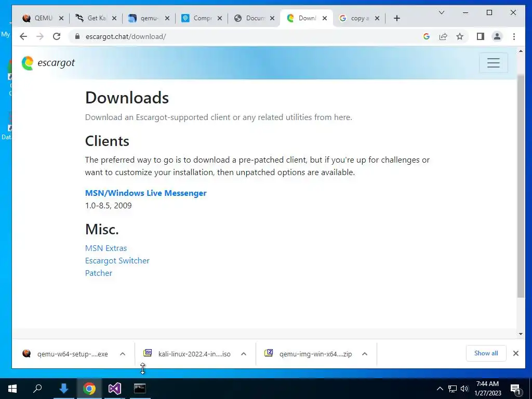This screenshot has height=399, width=532.
Task: Open the taskbar clock and date
Action: 487,389
